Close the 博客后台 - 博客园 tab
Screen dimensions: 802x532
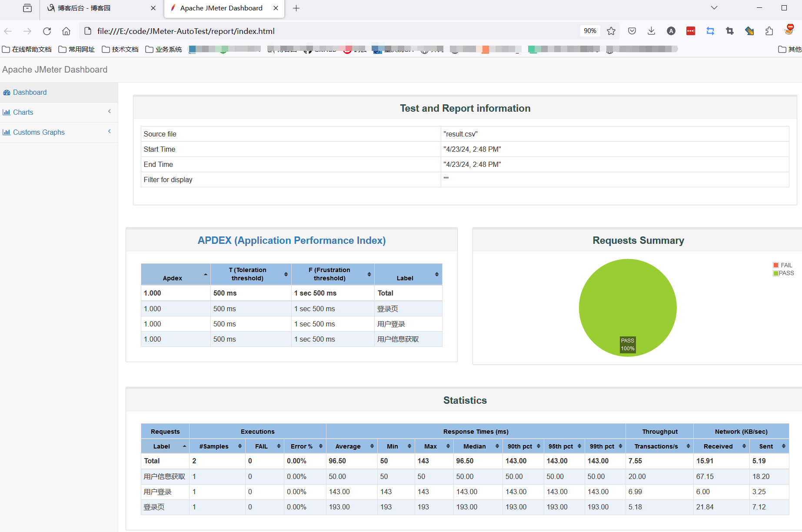[x=153, y=8]
